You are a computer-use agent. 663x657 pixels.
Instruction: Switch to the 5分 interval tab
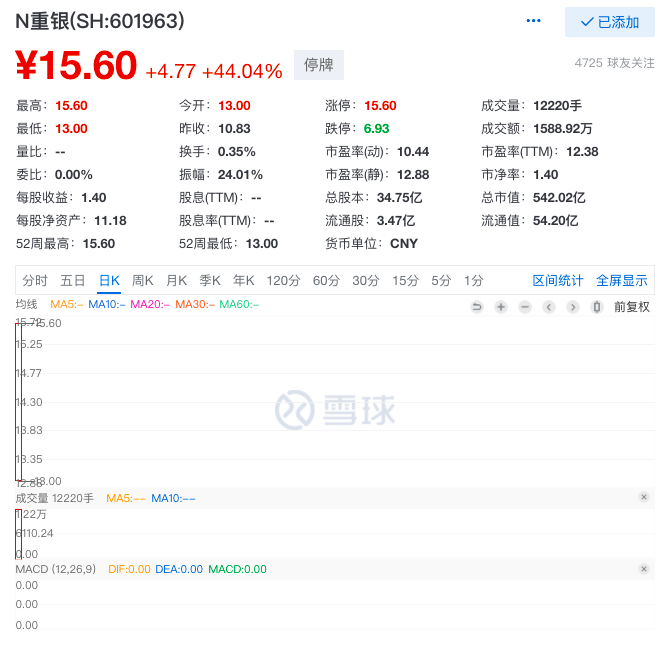441,280
